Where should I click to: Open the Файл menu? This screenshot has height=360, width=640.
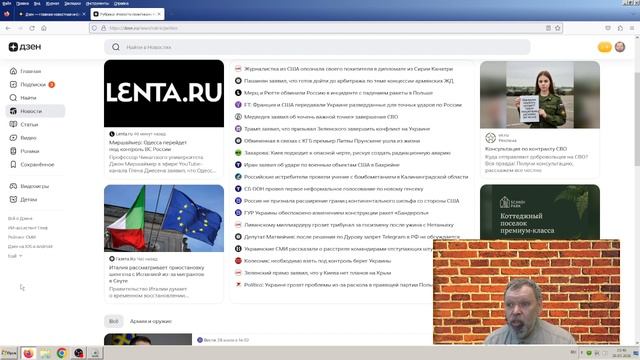click(x=7, y=3)
